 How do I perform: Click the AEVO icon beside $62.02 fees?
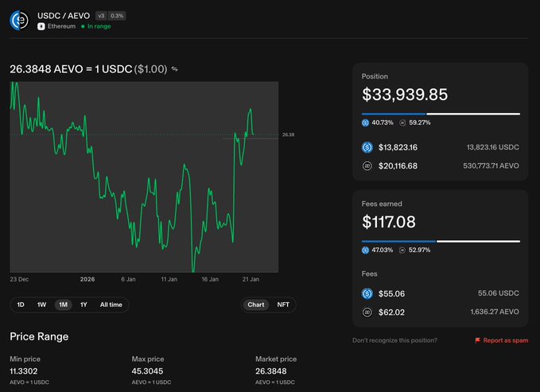[x=367, y=312]
